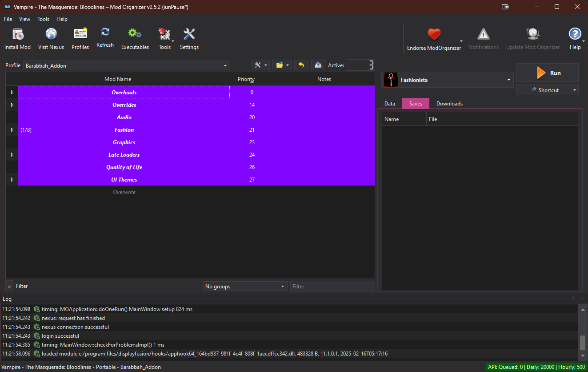
Task: Switch to the Downloads tab
Action: (x=449, y=103)
